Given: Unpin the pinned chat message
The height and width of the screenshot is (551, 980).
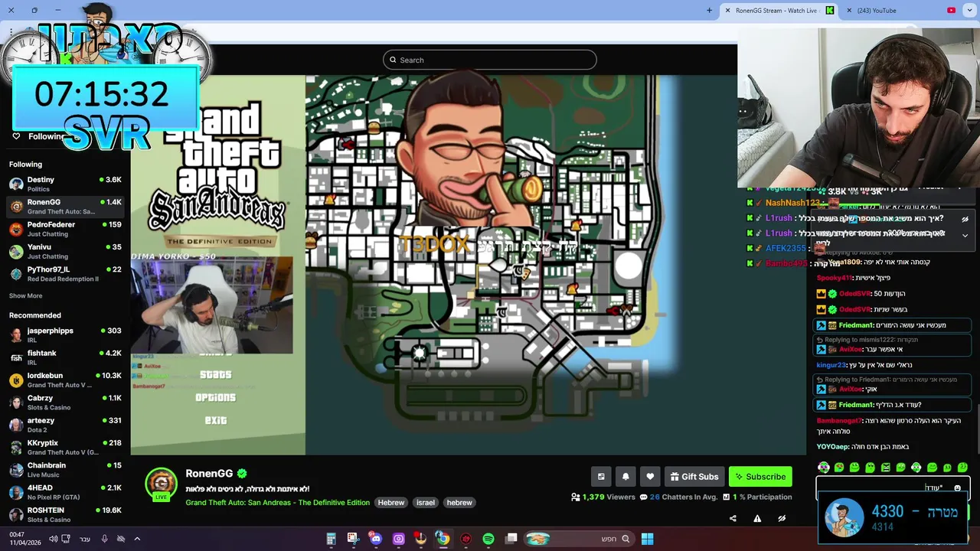Looking at the screenshot, I should coord(965,219).
